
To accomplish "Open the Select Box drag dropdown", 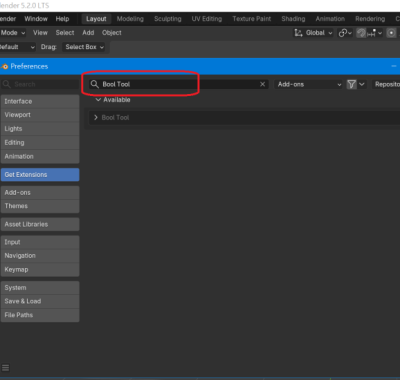I will pyautogui.click(x=84, y=47).
